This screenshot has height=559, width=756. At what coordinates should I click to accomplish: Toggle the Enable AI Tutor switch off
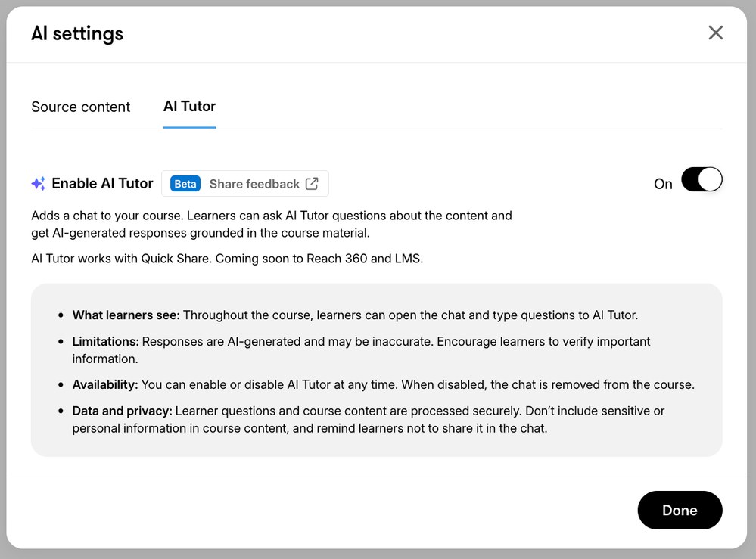[702, 180]
